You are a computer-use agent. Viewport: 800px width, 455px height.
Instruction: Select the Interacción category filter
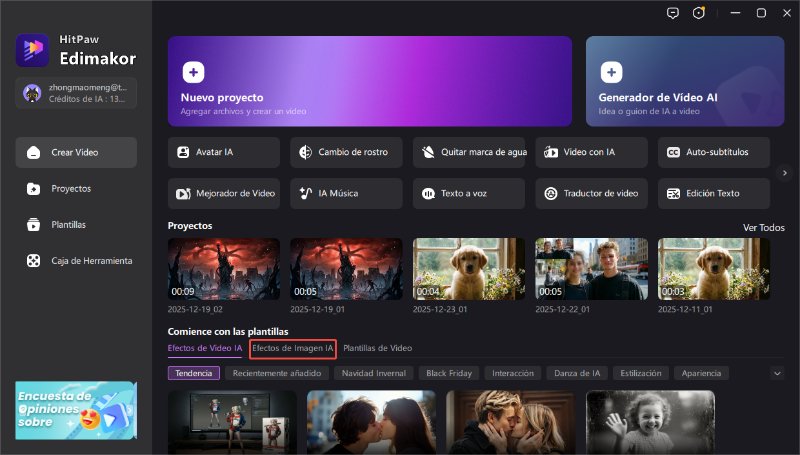[x=513, y=373]
